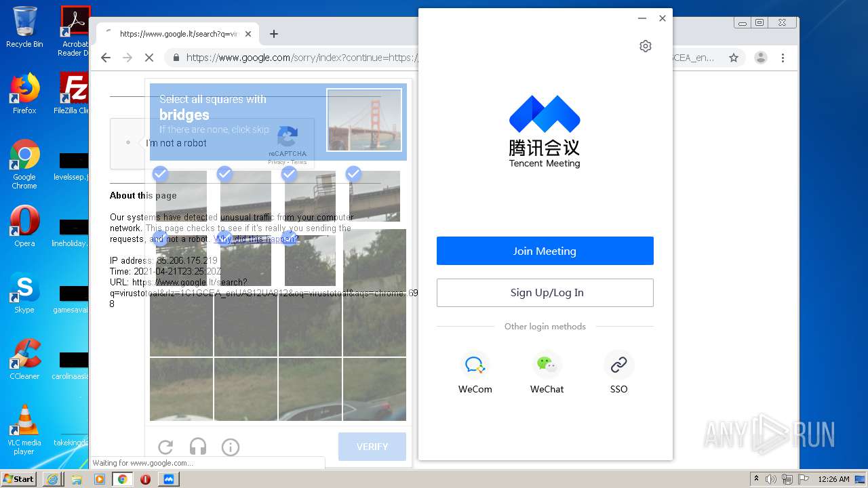Open Acrobat Reader desktop shortcut
This screenshot has width=868, height=488.
click(74, 32)
